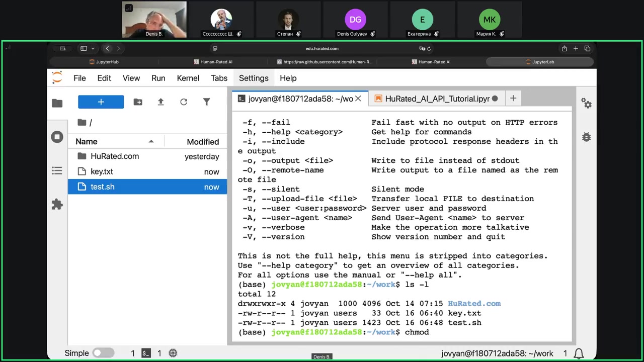644x362 pixels.
Task: Toggle the Simple interface mode switch
Action: pos(103,353)
